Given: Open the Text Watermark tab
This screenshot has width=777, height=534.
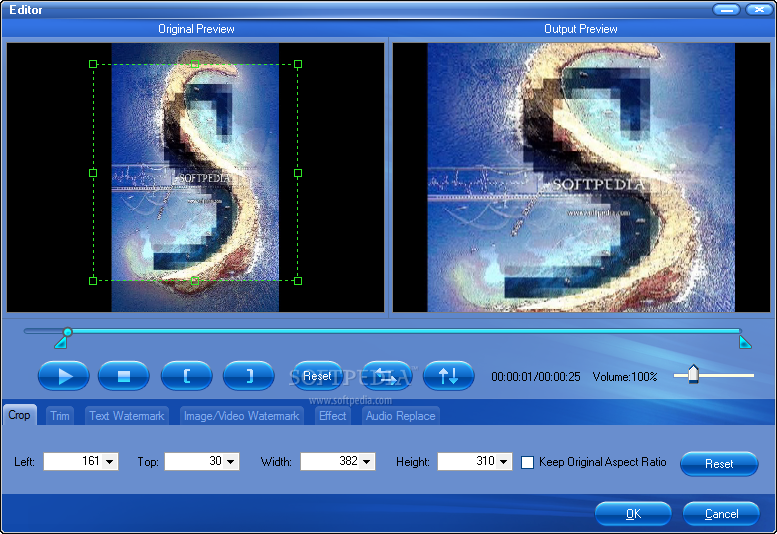Looking at the screenshot, I should click(x=126, y=416).
